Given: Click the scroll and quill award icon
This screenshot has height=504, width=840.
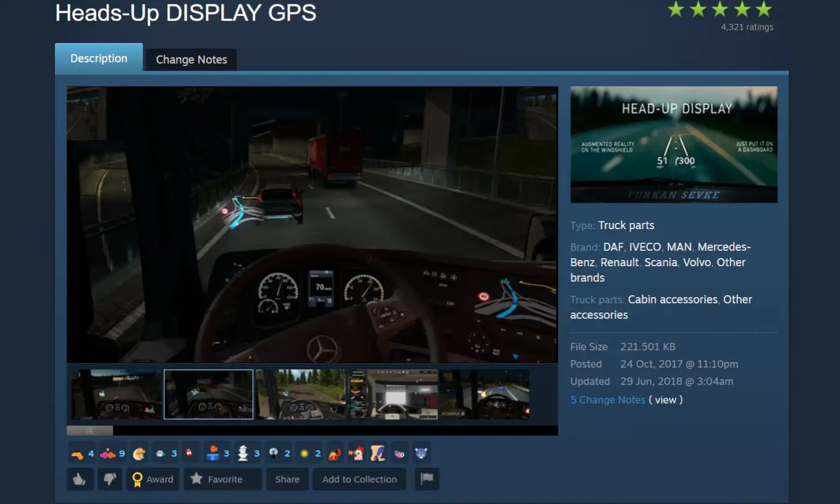Looking at the screenshot, I should (378, 453).
